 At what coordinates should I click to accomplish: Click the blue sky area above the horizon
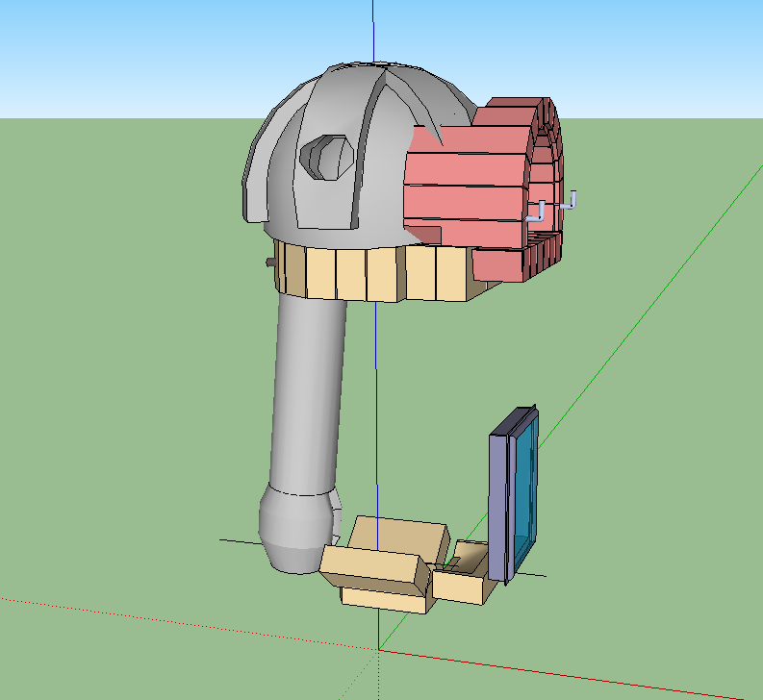144,58
